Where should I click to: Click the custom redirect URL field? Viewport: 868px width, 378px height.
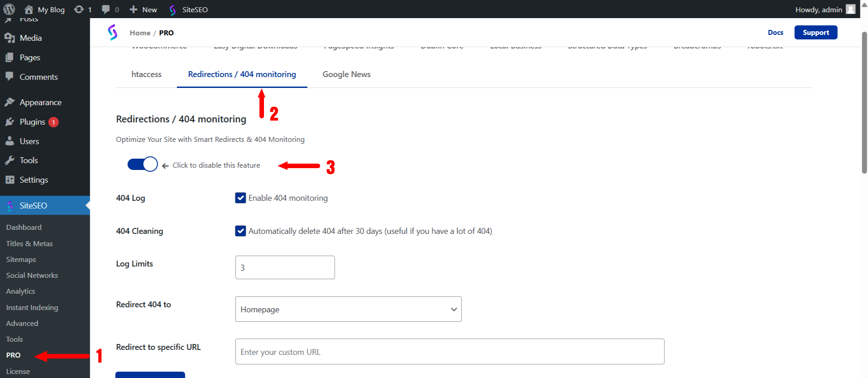[449, 352]
